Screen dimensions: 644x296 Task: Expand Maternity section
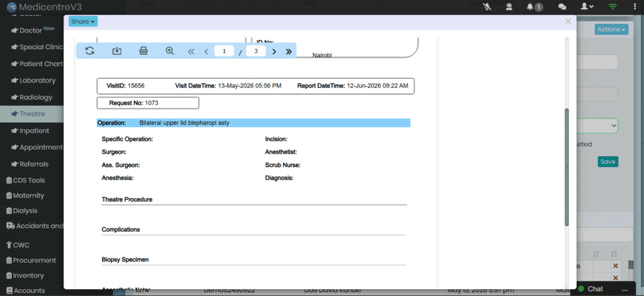[x=25, y=195]
